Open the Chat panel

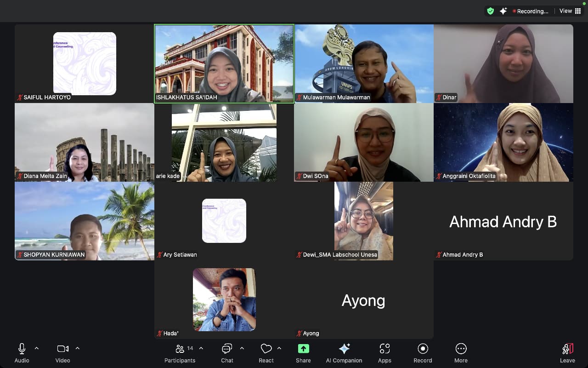[x=227, y=353]
